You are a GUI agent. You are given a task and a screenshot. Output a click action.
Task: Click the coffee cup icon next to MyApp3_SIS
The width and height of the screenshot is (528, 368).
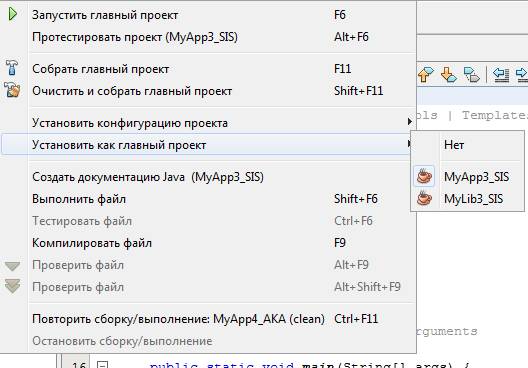pyautogui.click(x=424, y=176)
